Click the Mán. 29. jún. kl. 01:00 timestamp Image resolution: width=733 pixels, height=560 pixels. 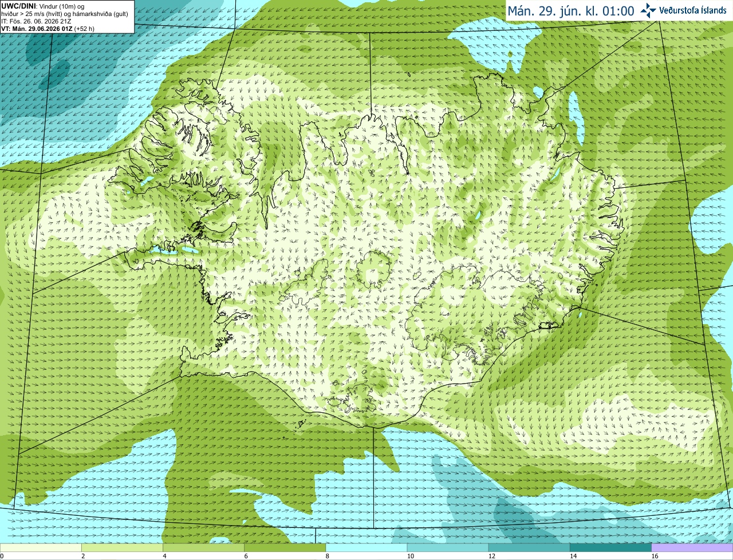[x=571, y=11]
